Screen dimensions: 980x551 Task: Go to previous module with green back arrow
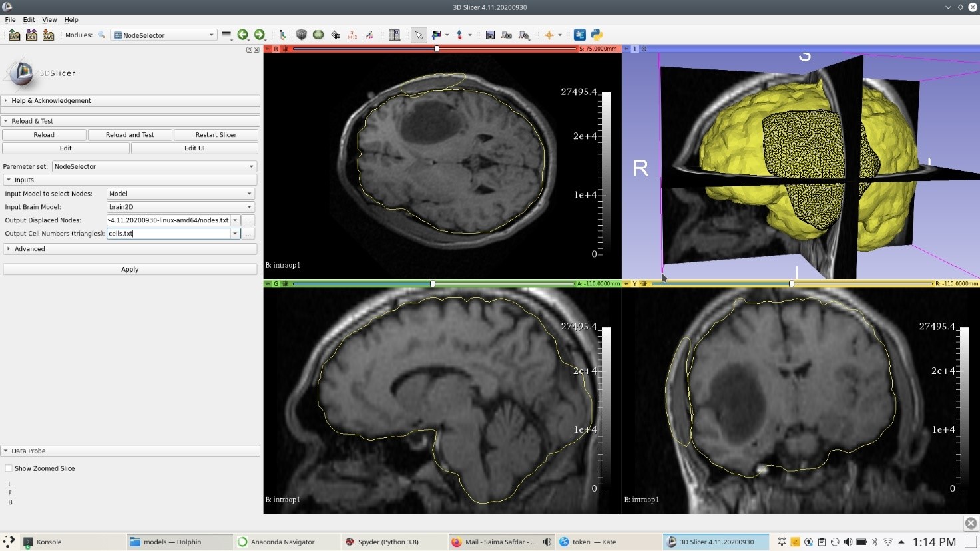coord(243,35)
